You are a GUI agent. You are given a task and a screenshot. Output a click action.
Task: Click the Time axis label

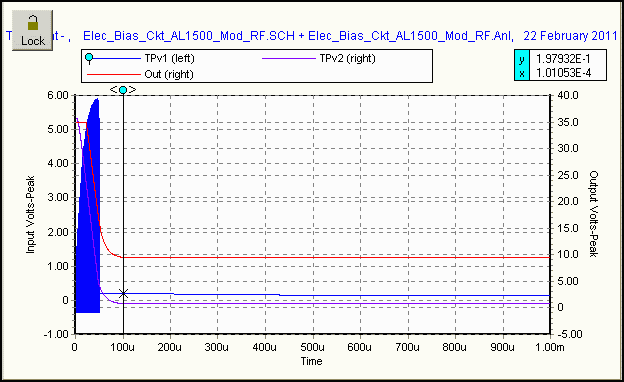[311, 361]
